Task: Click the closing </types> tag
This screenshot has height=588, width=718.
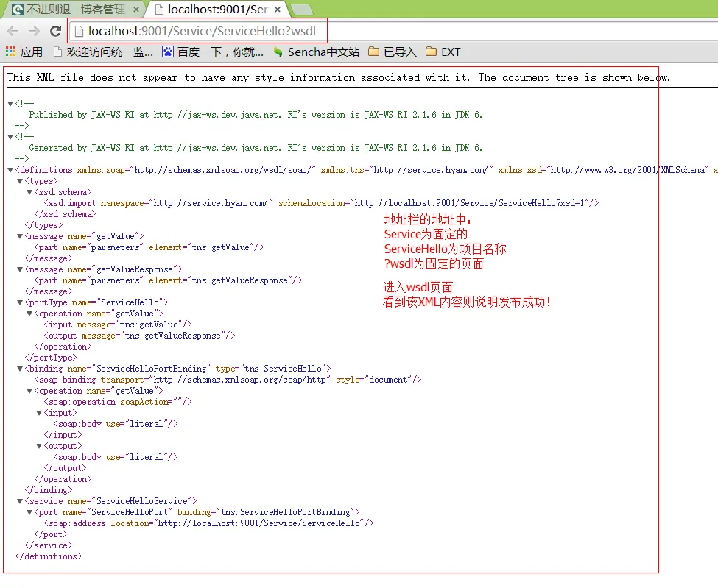Action: pyautogui.click(x=43, y=225)
